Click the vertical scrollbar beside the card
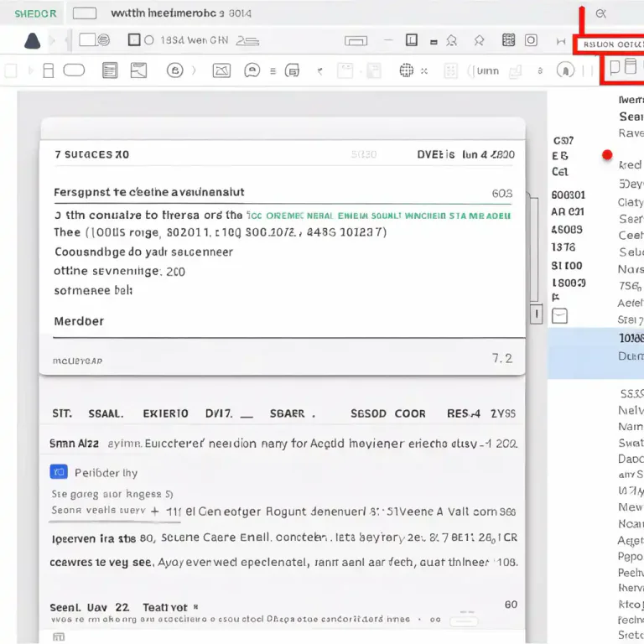The height and width of the screenshot is (644, 644). tap(534, 251)
